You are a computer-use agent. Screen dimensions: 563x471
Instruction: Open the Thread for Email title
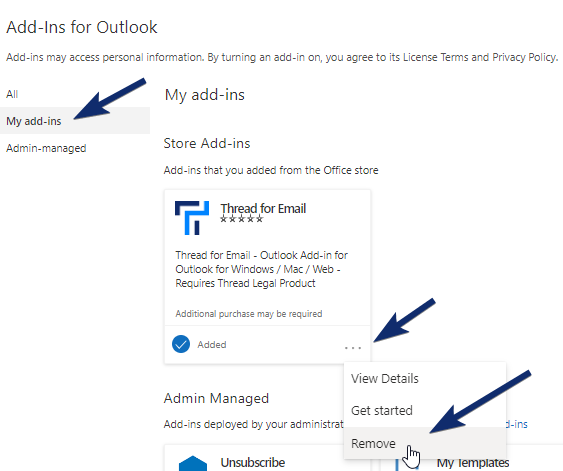[x=263, y=208]
